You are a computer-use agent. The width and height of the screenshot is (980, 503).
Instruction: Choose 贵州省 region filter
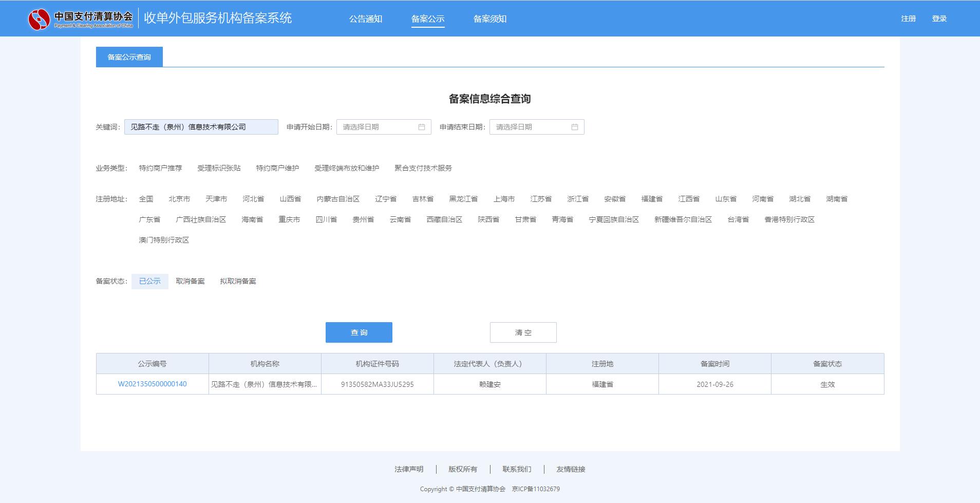click(x=363, y=219)
